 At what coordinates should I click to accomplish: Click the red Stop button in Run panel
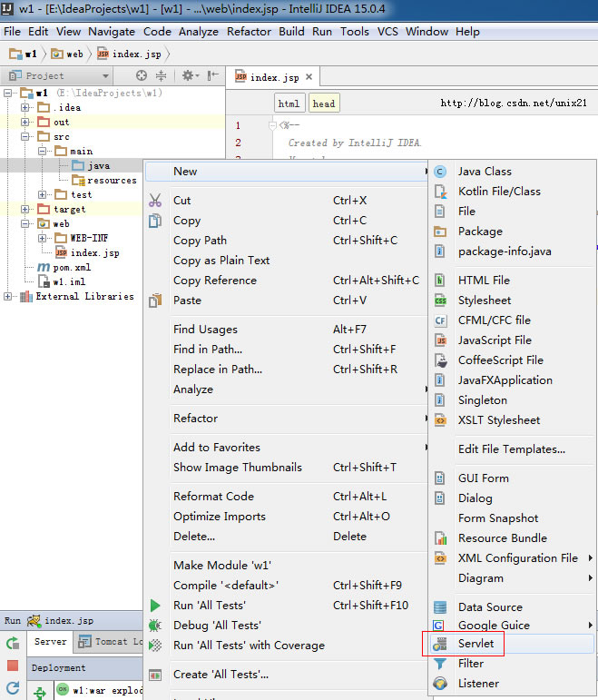pyautogui.click(x=13, y=665)
